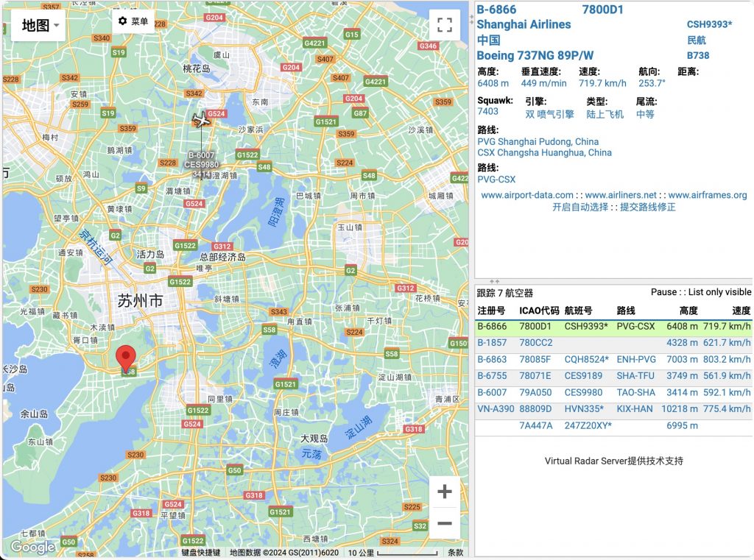Toggle Pause for the aircraft list

tap(664, 292)
